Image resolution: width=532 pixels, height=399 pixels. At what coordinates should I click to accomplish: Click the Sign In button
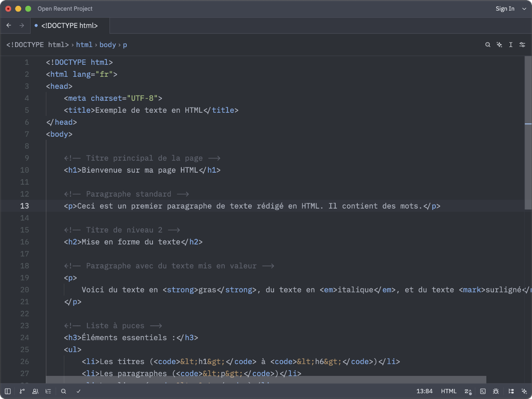pos(505,9)
